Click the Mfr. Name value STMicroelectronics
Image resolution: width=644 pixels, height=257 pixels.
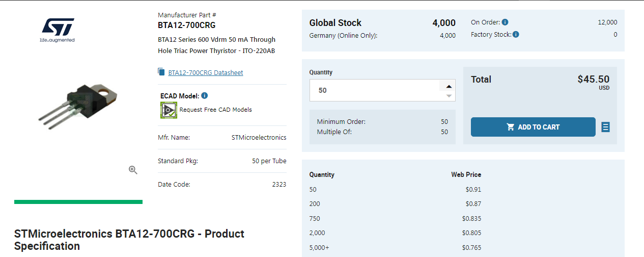[x=259, y=138]
